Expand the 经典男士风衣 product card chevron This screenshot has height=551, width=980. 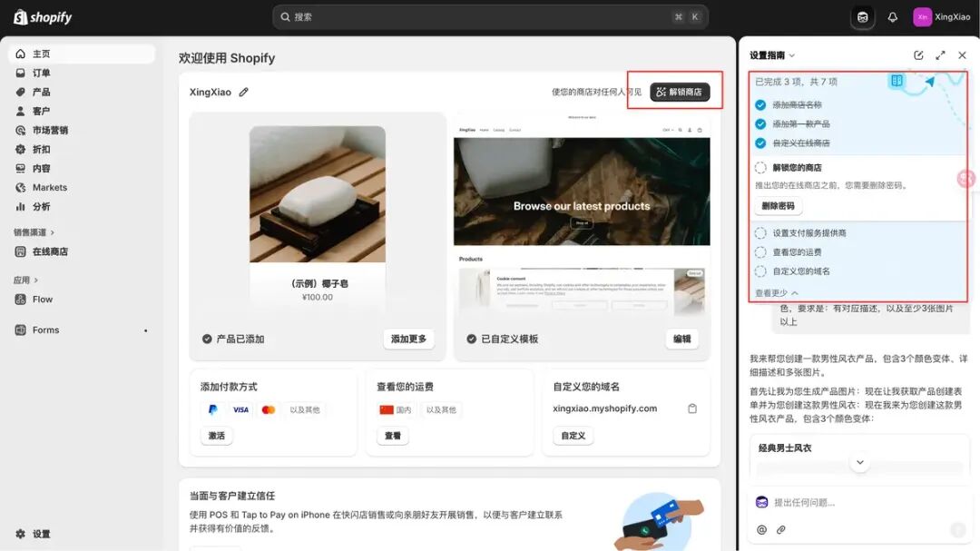coord(860,462)
